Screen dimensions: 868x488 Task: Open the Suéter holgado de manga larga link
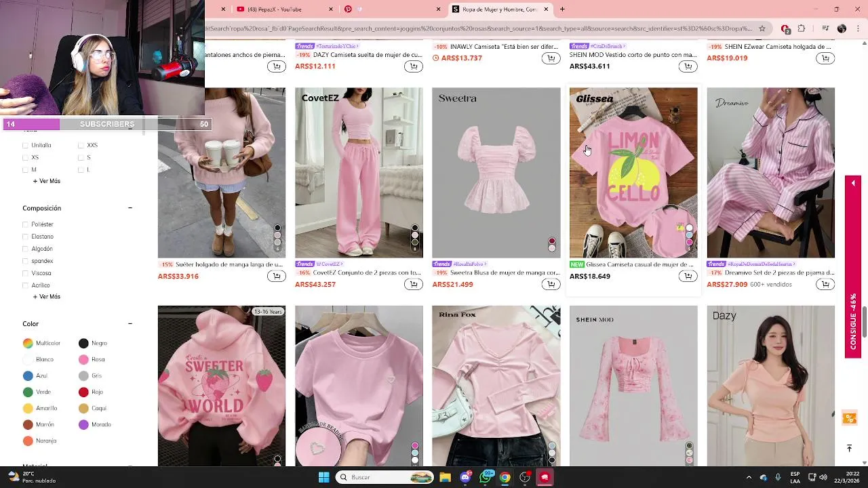(x=229, y=264)
